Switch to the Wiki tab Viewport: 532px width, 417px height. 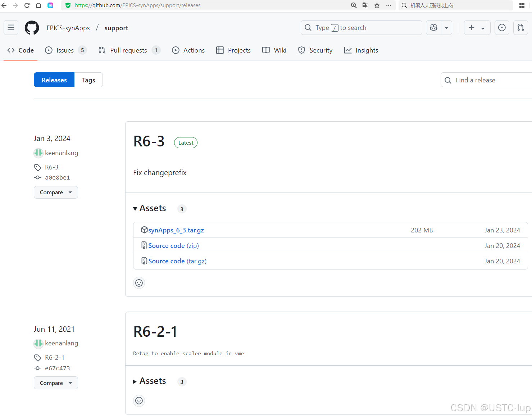pos(274,50)
